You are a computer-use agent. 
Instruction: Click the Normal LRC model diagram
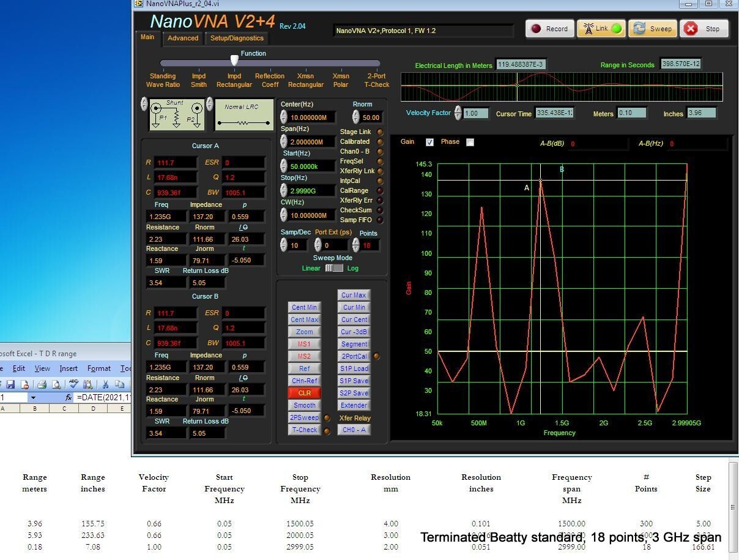tap(243, 114)
